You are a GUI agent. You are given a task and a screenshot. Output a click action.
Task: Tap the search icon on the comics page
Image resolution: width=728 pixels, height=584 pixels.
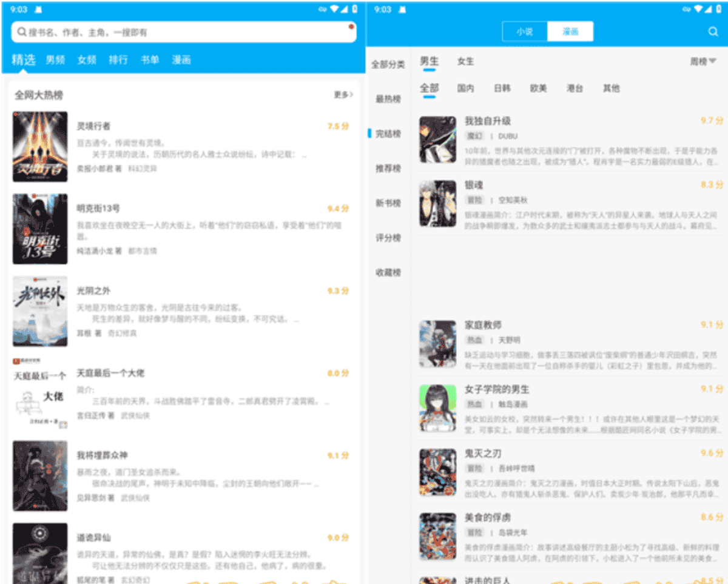[x=713, y=30]
